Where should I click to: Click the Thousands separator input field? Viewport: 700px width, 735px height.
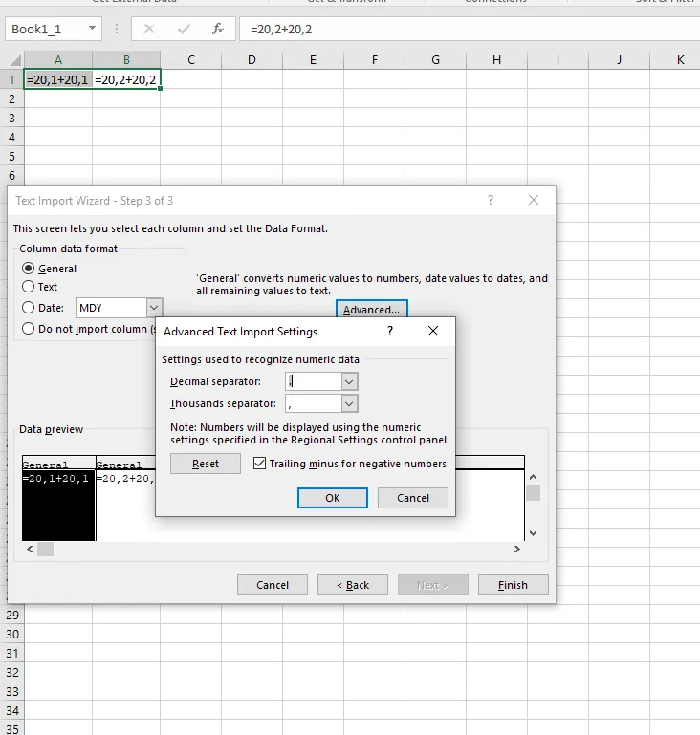314,403
